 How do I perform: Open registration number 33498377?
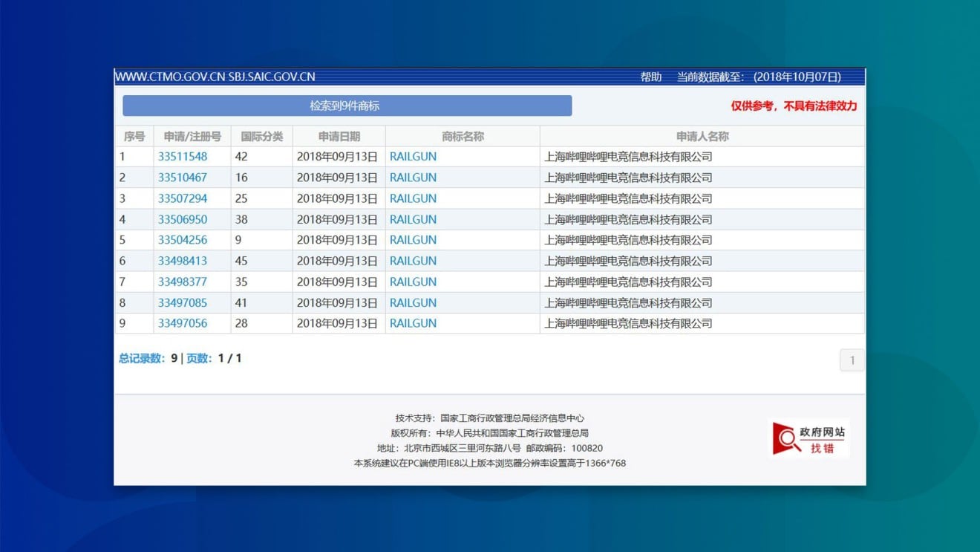point(183,282)
